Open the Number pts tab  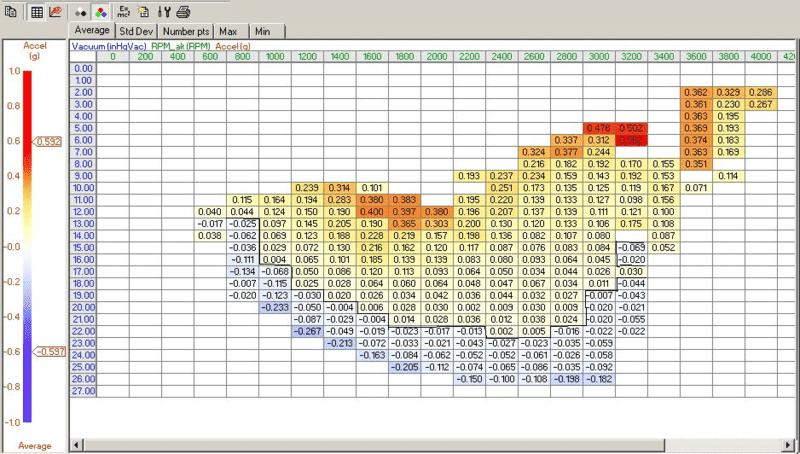coord(186,31)
